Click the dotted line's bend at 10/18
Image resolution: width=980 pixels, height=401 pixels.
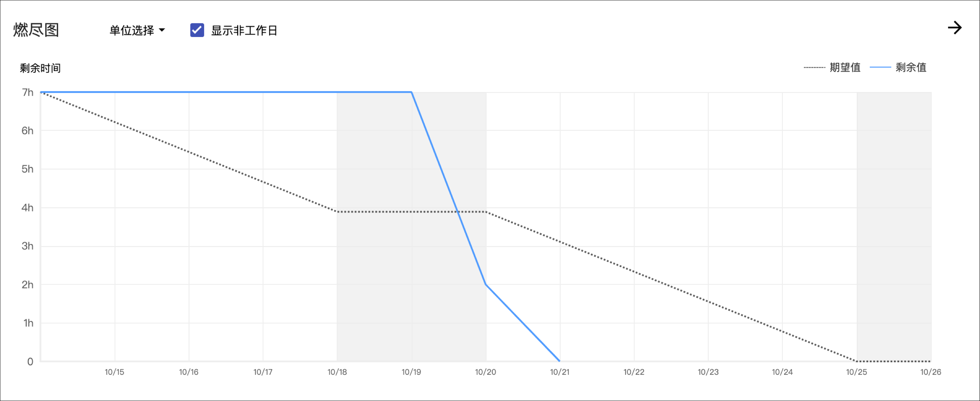(x=337, y=212)
